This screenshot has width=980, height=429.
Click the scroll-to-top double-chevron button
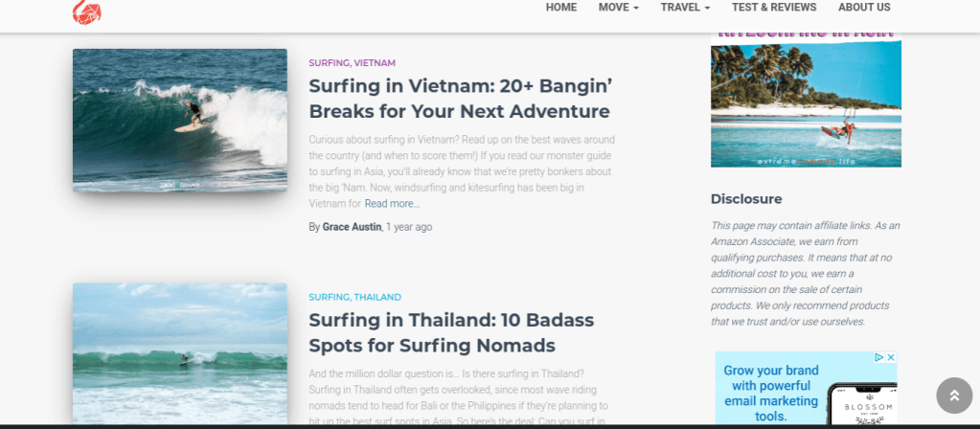coord(954,395)
